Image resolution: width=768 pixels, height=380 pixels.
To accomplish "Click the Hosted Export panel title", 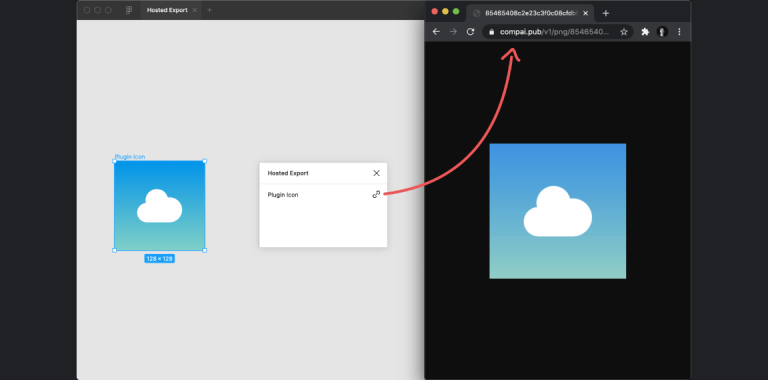I will point(288,173).
